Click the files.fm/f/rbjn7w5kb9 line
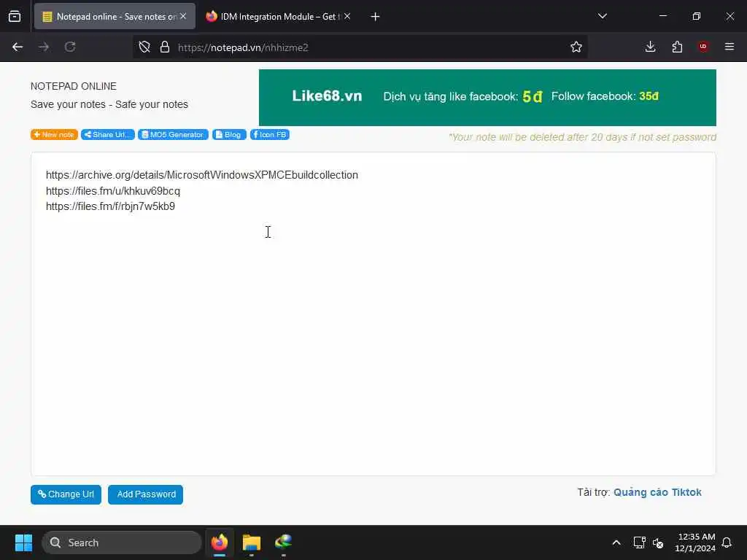The width and height of the screenshot is (747, 560). [x=111, y=206]
